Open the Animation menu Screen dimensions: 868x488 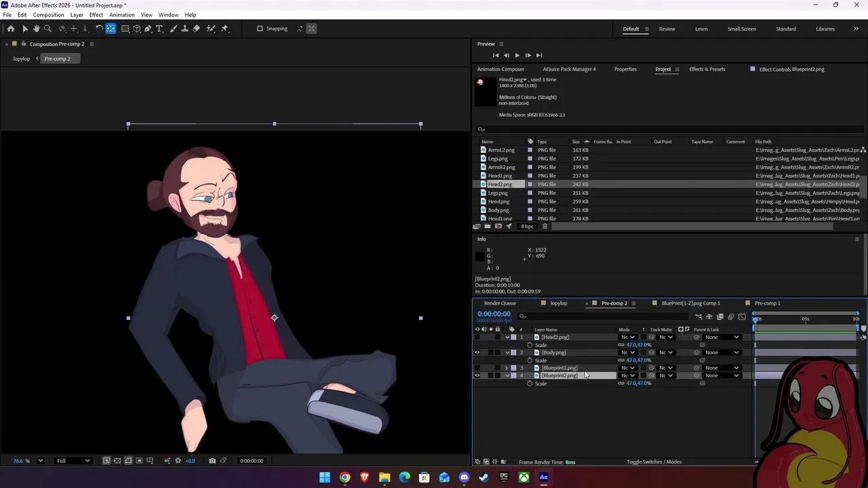click(x=122, y=15)
